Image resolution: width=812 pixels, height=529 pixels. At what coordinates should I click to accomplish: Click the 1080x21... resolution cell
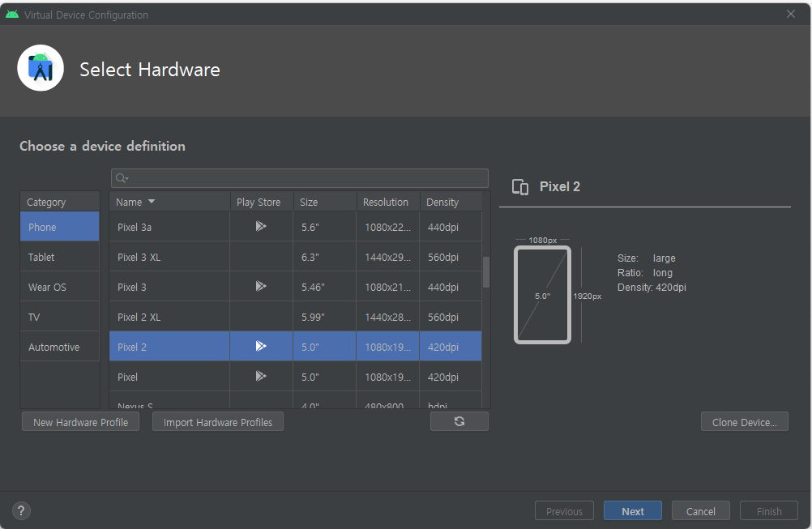pos(387,288)
